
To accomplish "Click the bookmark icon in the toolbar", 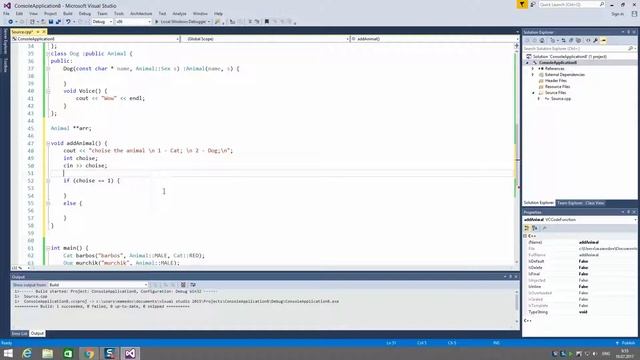I will click(x=267, y=22).
